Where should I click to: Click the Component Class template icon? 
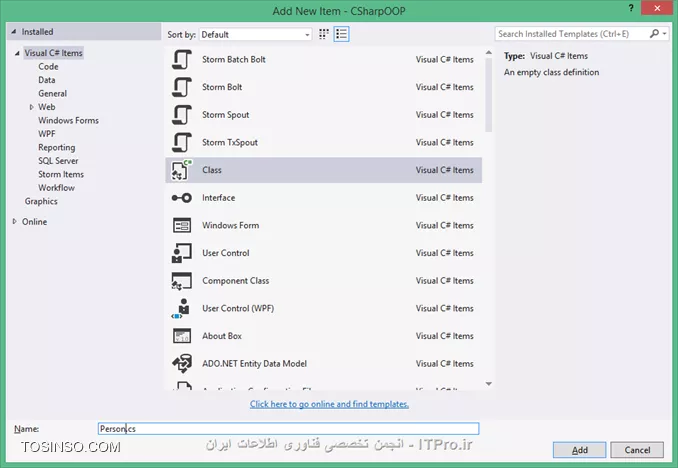click(x=182, y=281)
